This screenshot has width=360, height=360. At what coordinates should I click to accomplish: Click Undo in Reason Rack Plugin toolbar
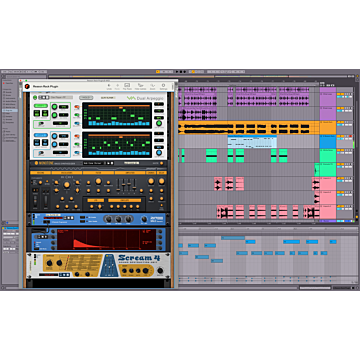[109, 87]
